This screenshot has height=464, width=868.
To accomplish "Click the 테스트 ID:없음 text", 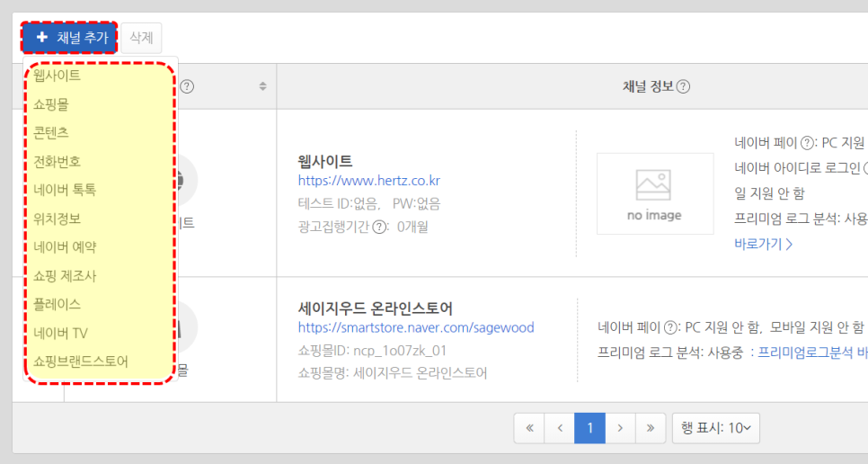I will tap(339, 204).
